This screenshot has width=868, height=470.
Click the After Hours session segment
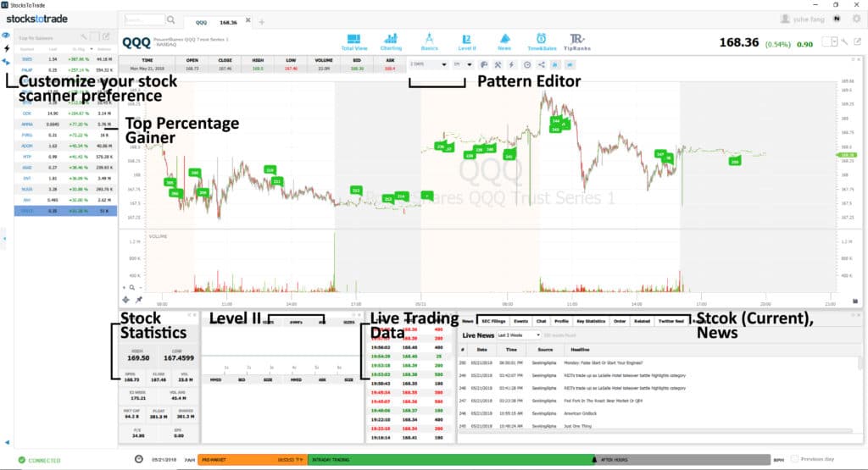683,460
